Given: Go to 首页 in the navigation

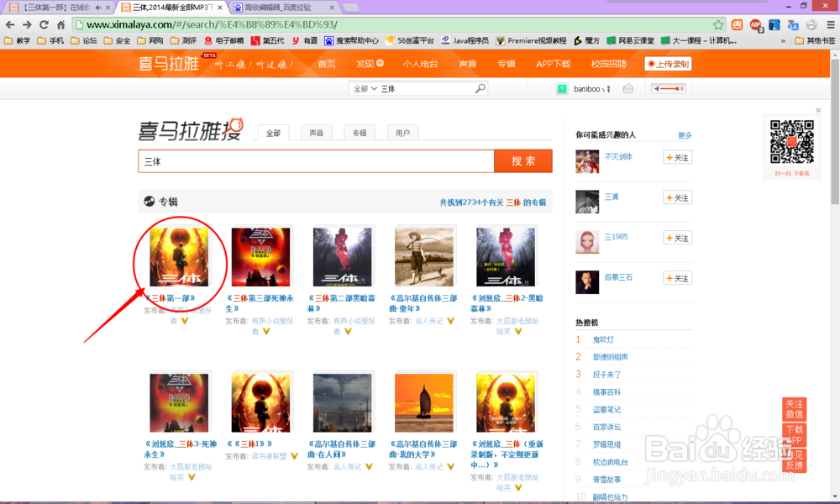Looking at the screenshot, I should (x=327, y=64).
